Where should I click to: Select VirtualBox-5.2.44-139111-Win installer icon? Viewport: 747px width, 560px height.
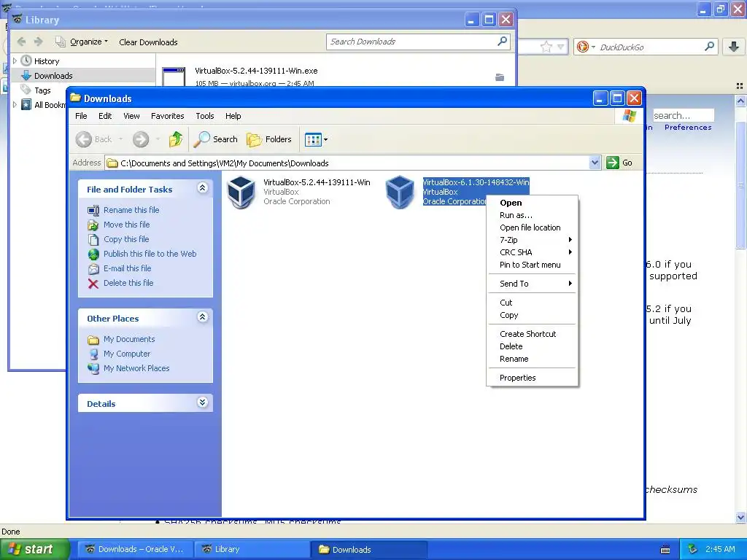click(x=241, y=192)
